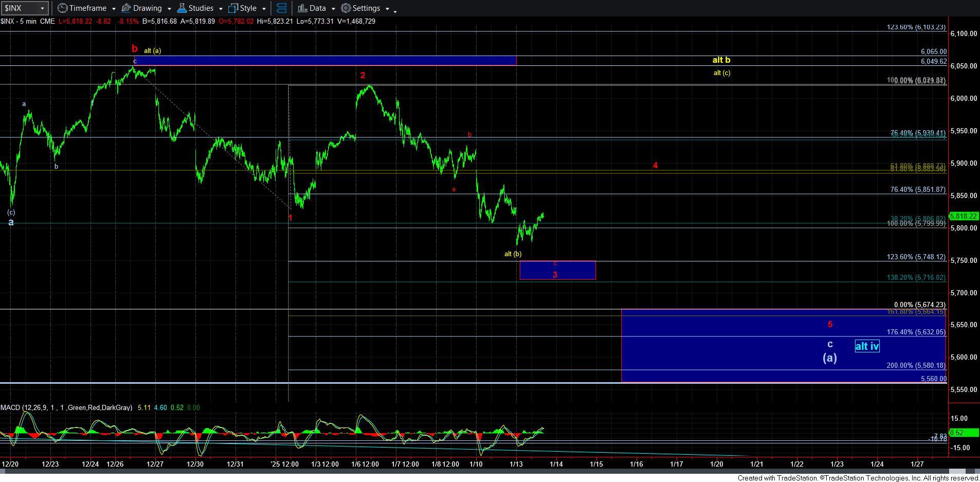
Task: Select the MACD (12,26,9) study label
Action: [66, 407]
